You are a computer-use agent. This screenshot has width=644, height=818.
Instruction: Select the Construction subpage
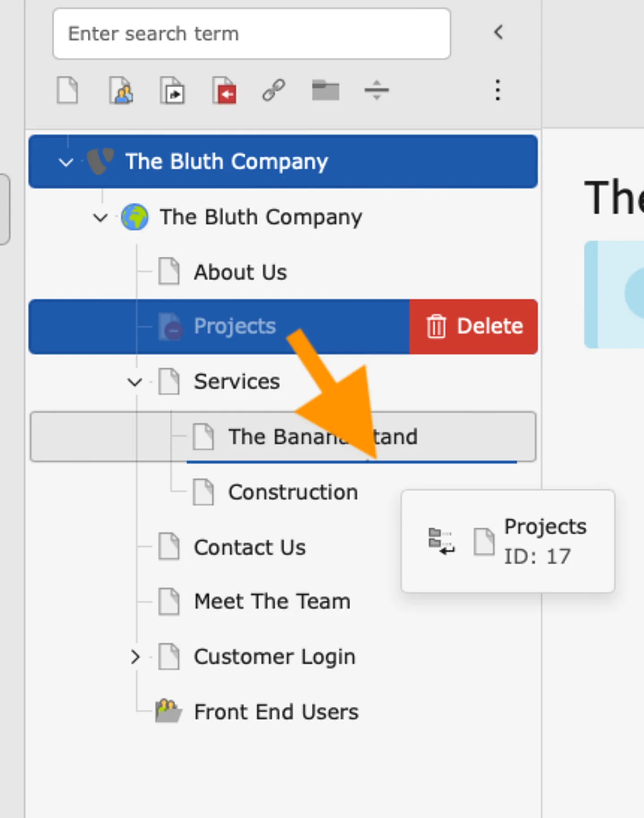coord(293,492)
